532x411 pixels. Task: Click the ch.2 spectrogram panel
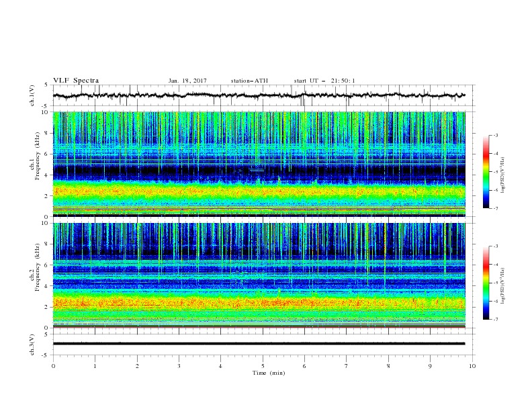(259, 275)
